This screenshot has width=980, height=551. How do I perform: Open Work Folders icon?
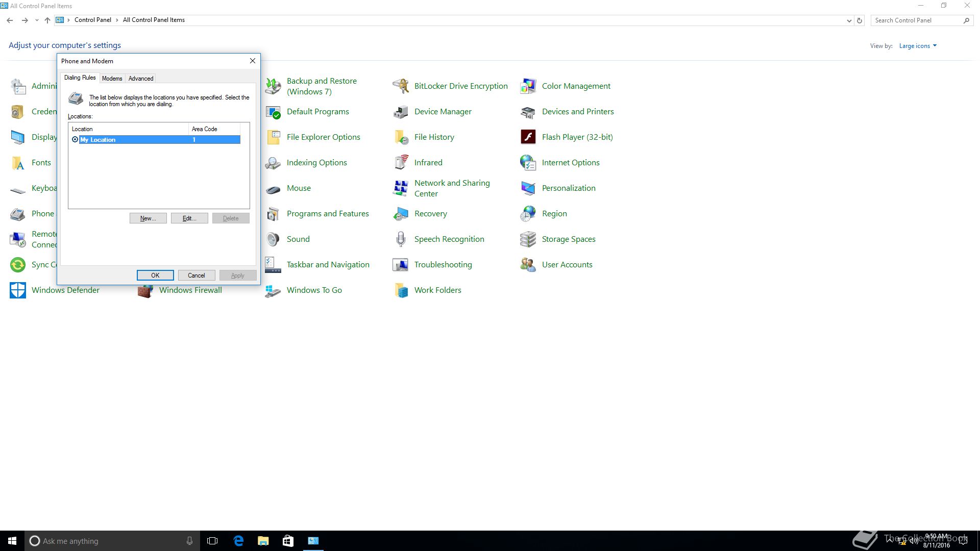pyautogui.click(x=401, y=290)
